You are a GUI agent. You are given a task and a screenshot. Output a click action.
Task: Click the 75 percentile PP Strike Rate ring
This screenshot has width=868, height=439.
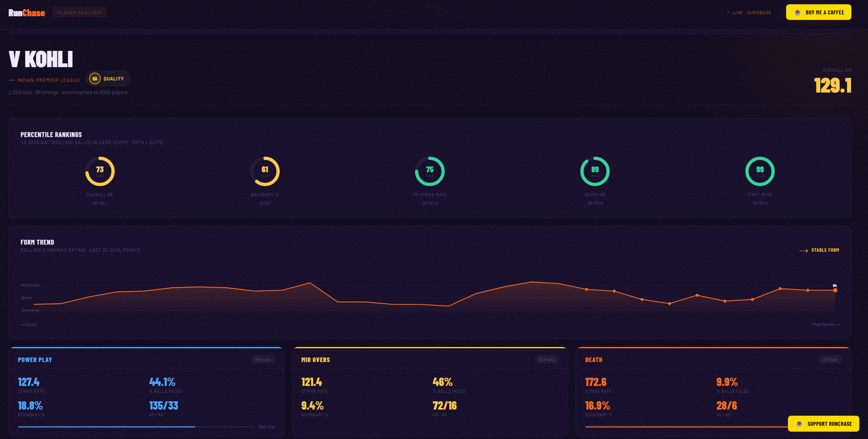coord(430,171)
